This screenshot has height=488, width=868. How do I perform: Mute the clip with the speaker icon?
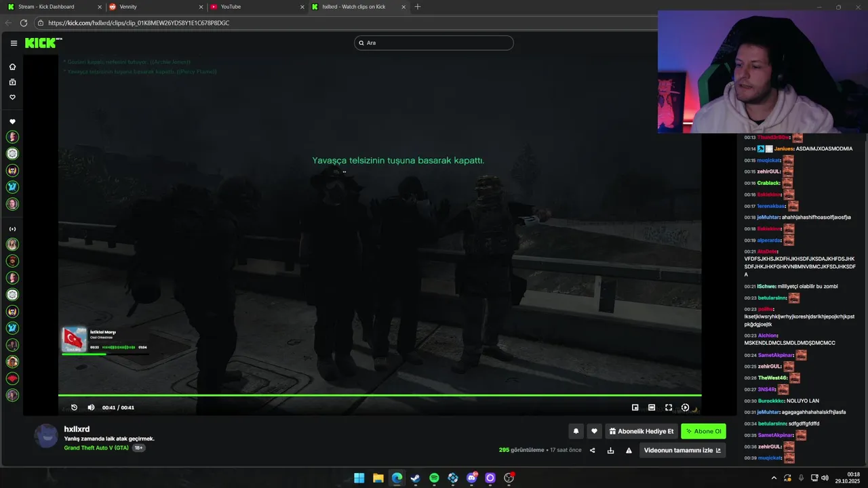pos(91,407)
